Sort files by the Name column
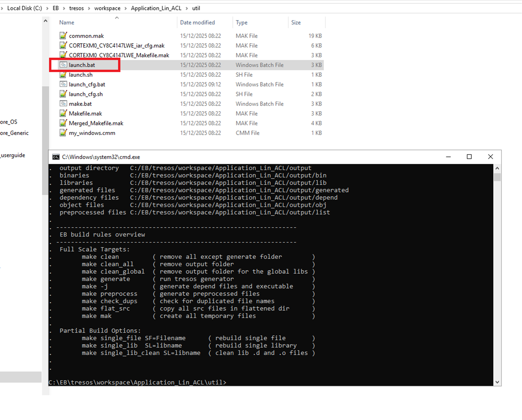This screenshot has height=420, width=522. [67, 23]
